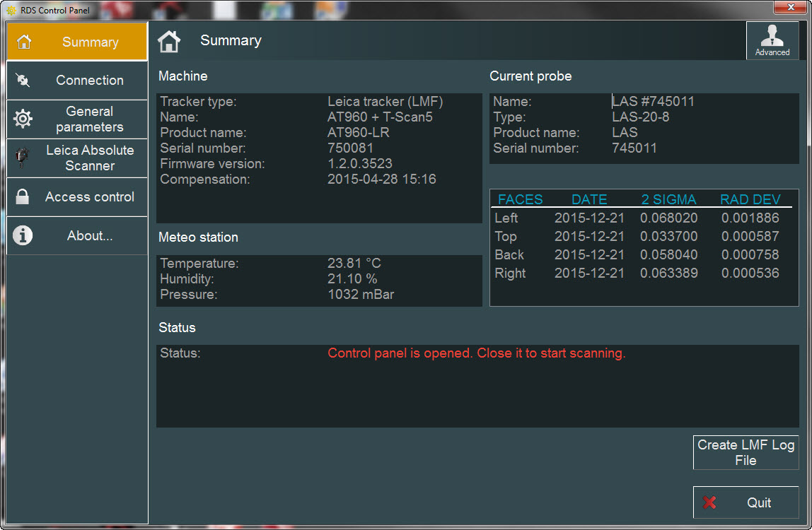Click the Leica Absolute Scanner device icon
This screenshot has height=530, width=812.
22,158
